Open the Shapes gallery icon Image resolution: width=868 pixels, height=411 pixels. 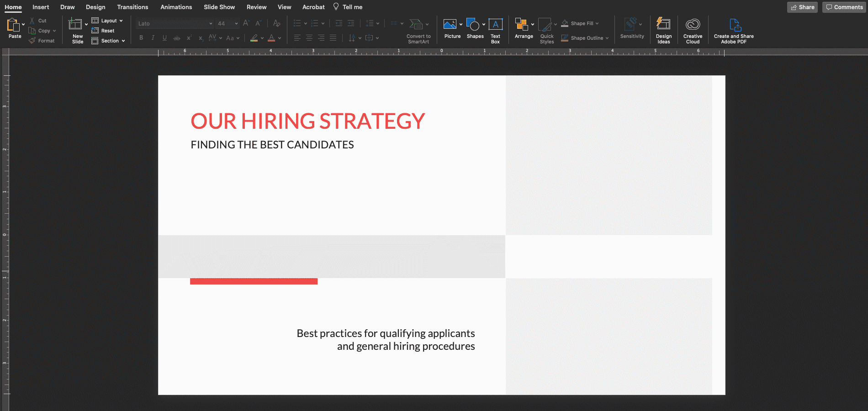[473, 24]
